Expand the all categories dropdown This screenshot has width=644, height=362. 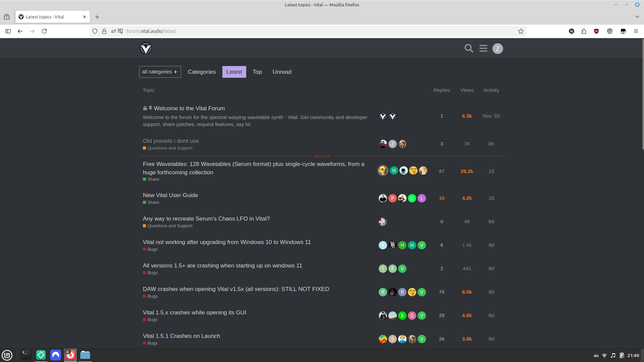160,72
